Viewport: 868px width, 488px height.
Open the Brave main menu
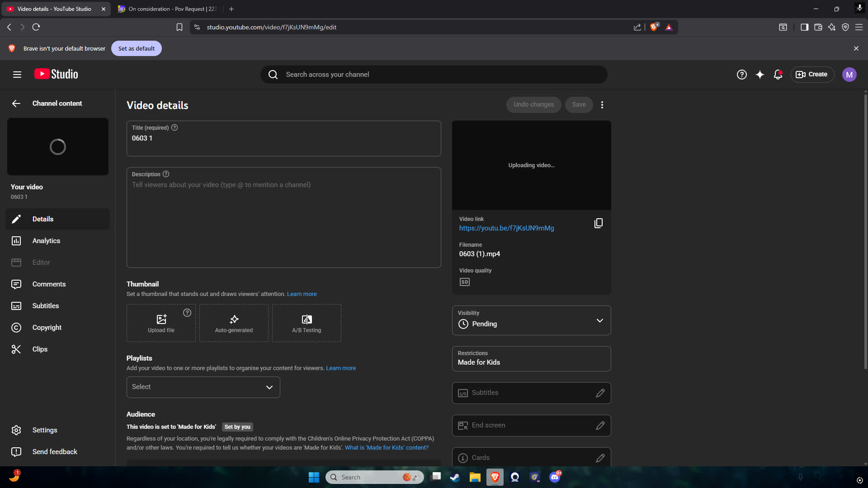click(859, 27)
